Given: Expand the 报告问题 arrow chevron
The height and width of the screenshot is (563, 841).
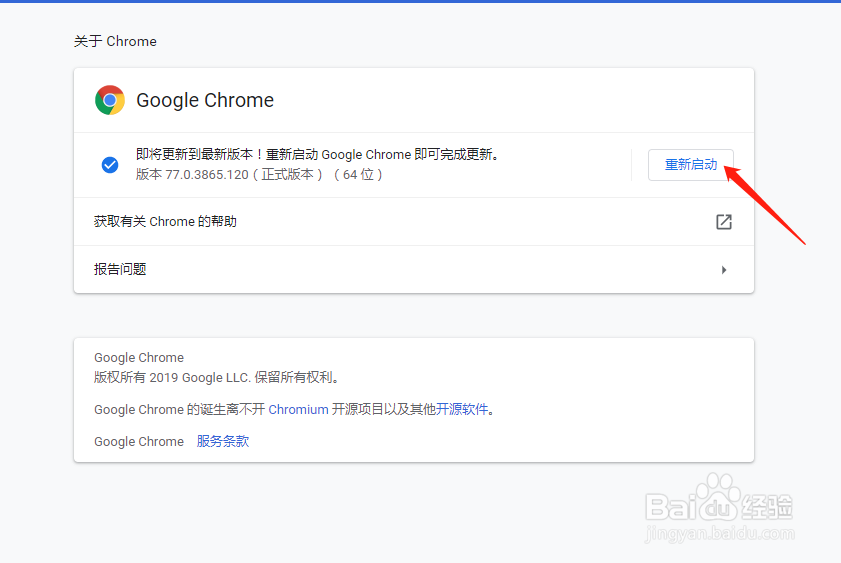Looking at the screenshot, I should [724, 270].
